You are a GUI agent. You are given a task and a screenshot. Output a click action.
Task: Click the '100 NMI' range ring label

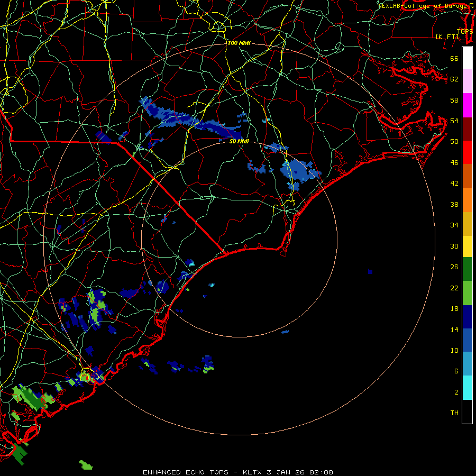point(239,43)
